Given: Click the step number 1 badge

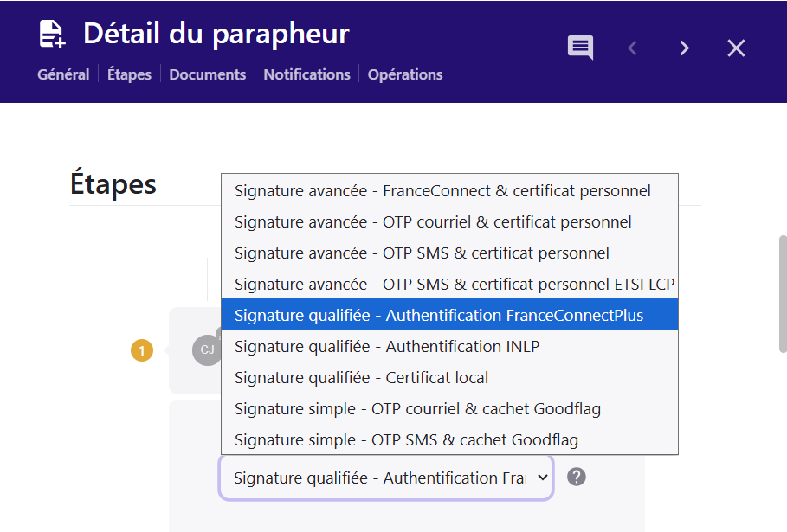Looking at the screenshot, I should [x=142, y=350].
